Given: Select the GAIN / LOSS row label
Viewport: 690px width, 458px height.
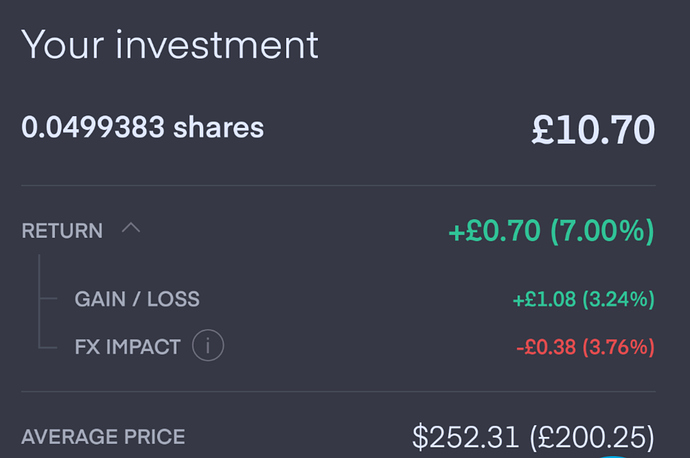Looking at the screenshot, I should (137, 299).
